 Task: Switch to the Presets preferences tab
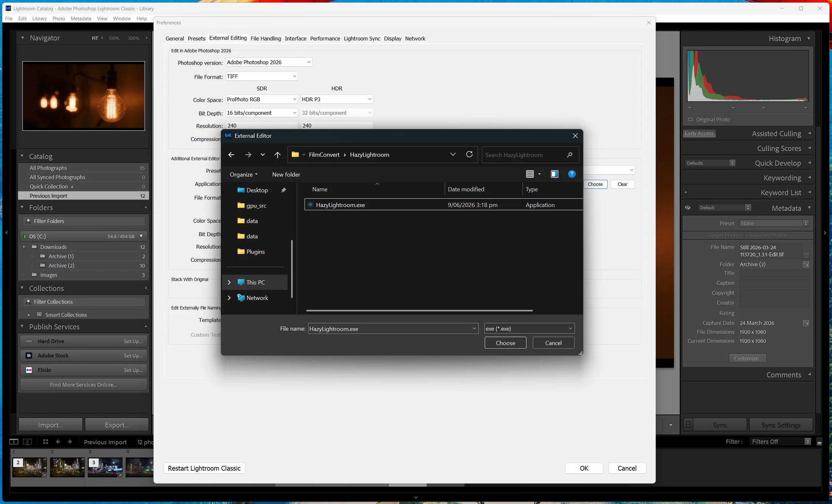197,39
